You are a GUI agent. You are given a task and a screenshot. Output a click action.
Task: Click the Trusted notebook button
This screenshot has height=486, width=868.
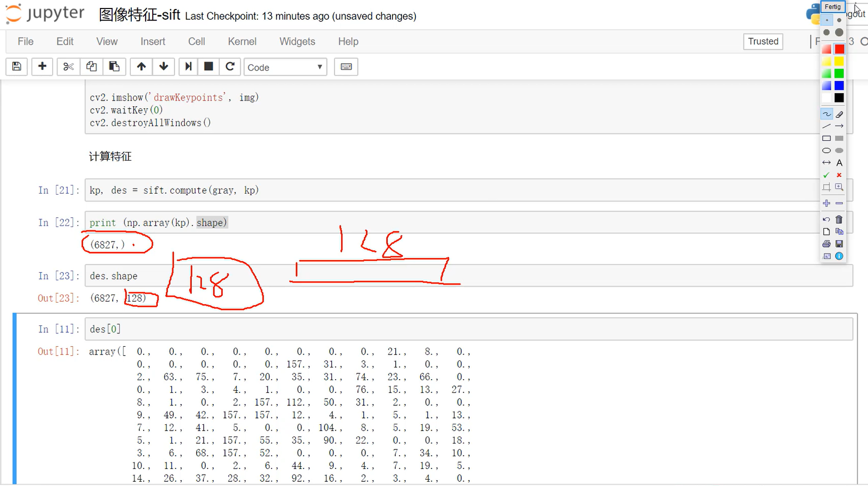point(763,41)
